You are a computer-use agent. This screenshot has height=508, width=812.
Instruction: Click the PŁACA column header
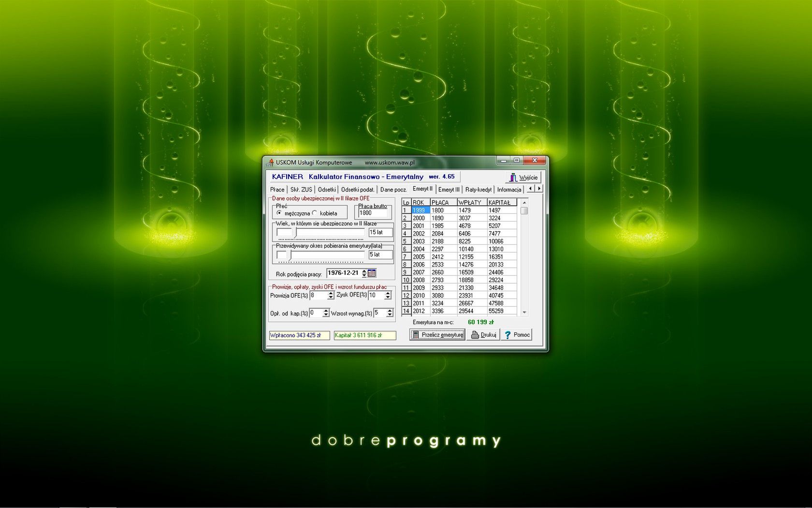tap(443, 202)
